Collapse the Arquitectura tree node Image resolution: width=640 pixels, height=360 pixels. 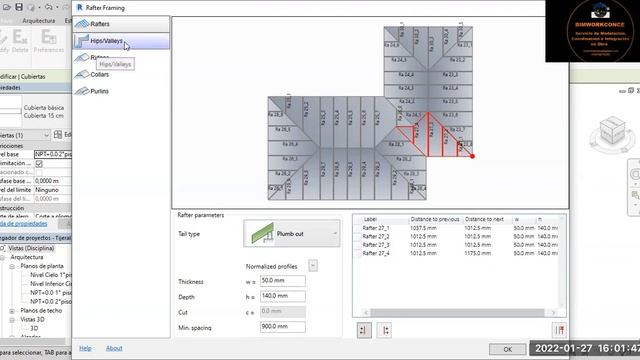tap(2, 258)
